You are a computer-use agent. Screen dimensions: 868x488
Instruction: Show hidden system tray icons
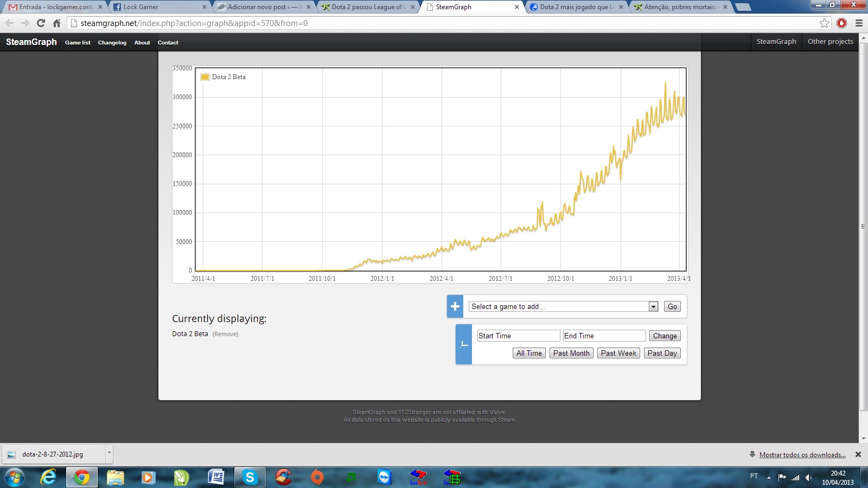pos(769,478)
